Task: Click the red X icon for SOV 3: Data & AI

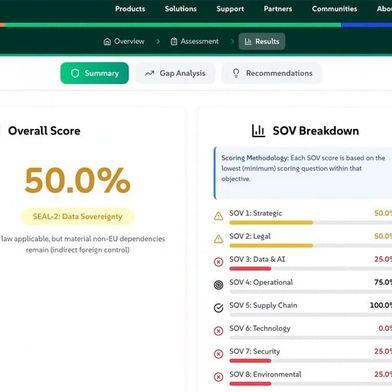Action: click(x=218, y=262)
